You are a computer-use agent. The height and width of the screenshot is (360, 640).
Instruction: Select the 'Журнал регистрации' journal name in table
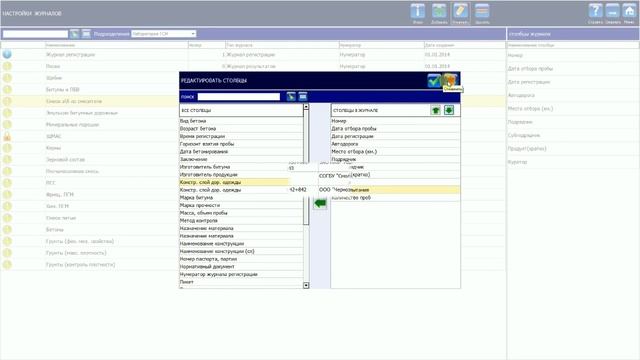[x=70, y=54]
